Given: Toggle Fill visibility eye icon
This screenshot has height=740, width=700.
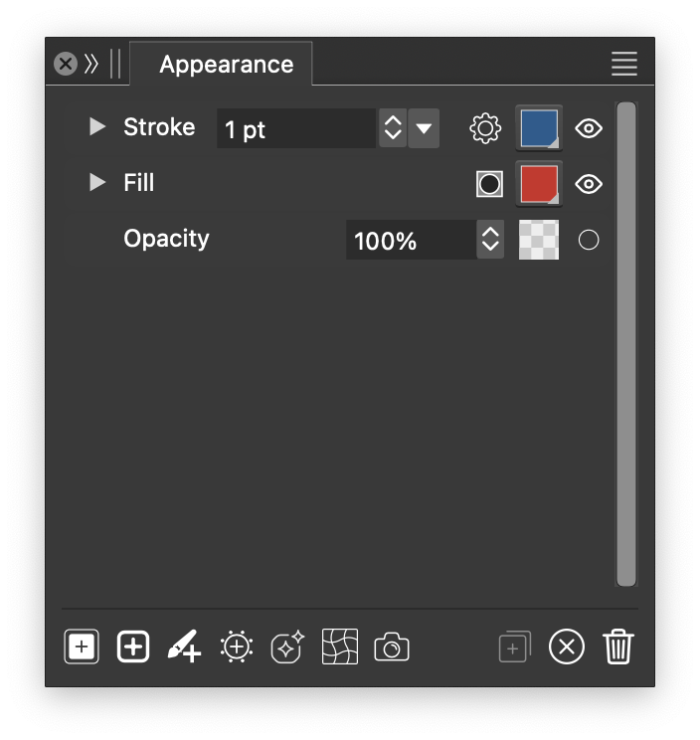Looking at the screenshot, I should (589, 184).
